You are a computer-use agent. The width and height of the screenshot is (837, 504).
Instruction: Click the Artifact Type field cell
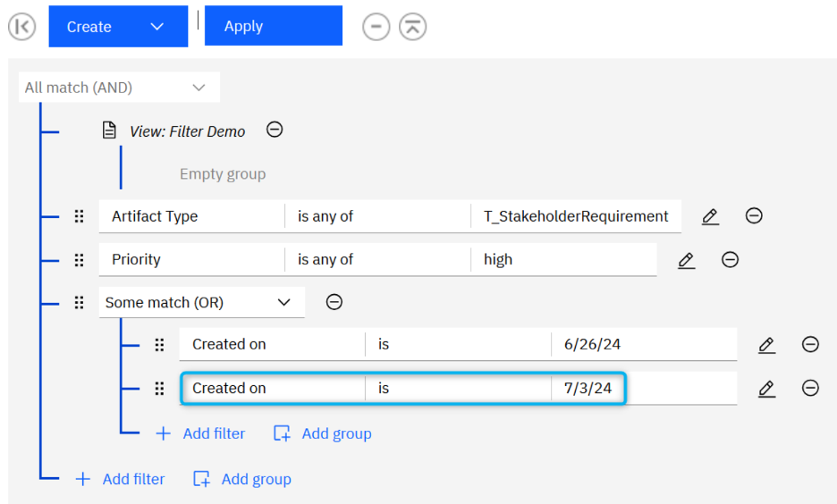click(x=191, y=216)
